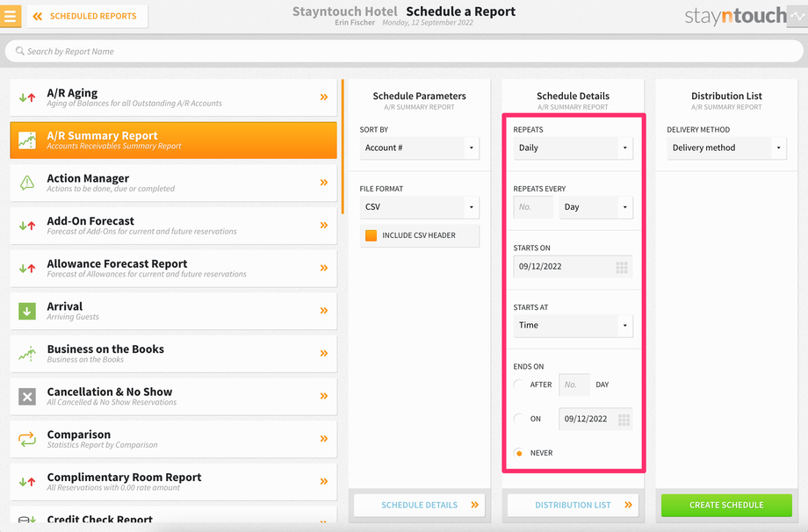Click the green Arrival down-arrow icon
The image size is (808, 532).
pos(27,311)
